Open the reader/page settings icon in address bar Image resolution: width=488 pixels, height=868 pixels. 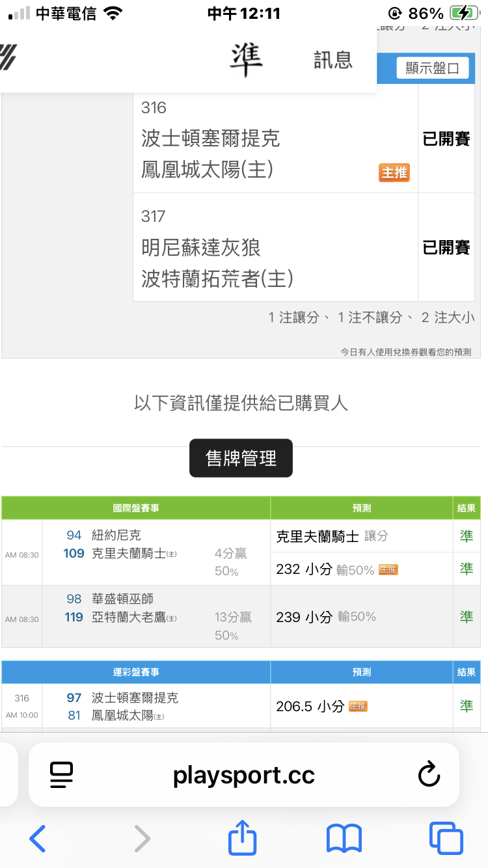[x=62, y=775]
